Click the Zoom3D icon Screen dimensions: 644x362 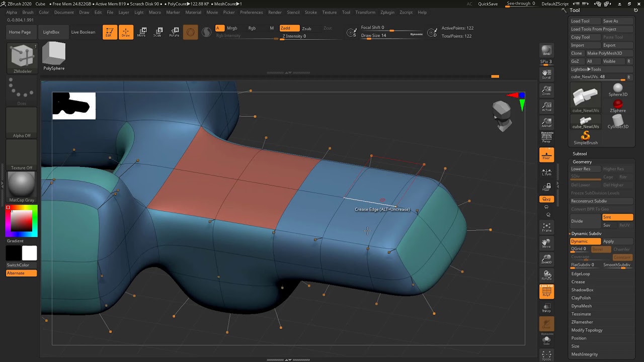pos(546,259)
